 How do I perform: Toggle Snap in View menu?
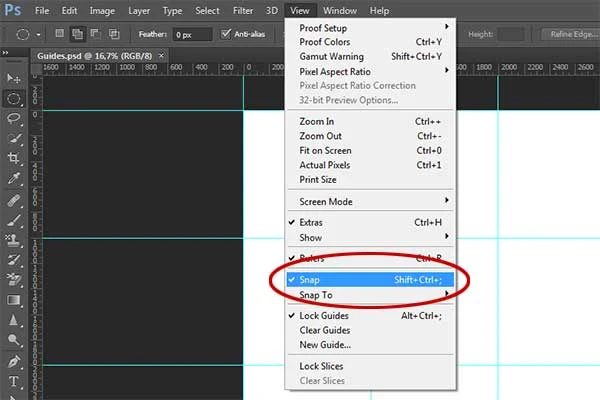[x=370, y=280]
